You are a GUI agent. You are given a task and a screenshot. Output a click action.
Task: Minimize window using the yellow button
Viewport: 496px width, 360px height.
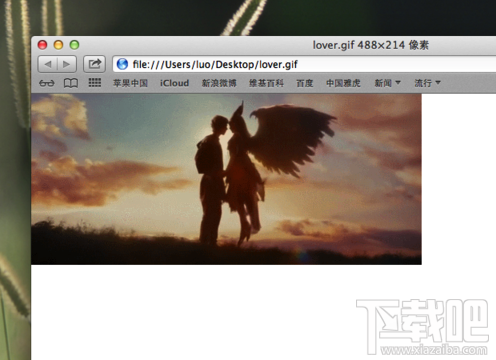(x=58, y=45)
